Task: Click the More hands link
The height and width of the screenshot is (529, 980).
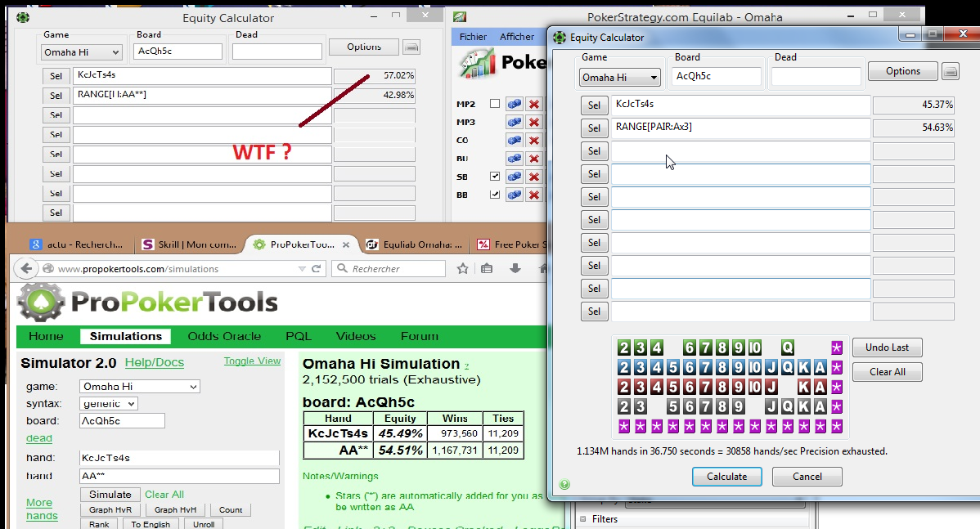Action: [42, 509]
